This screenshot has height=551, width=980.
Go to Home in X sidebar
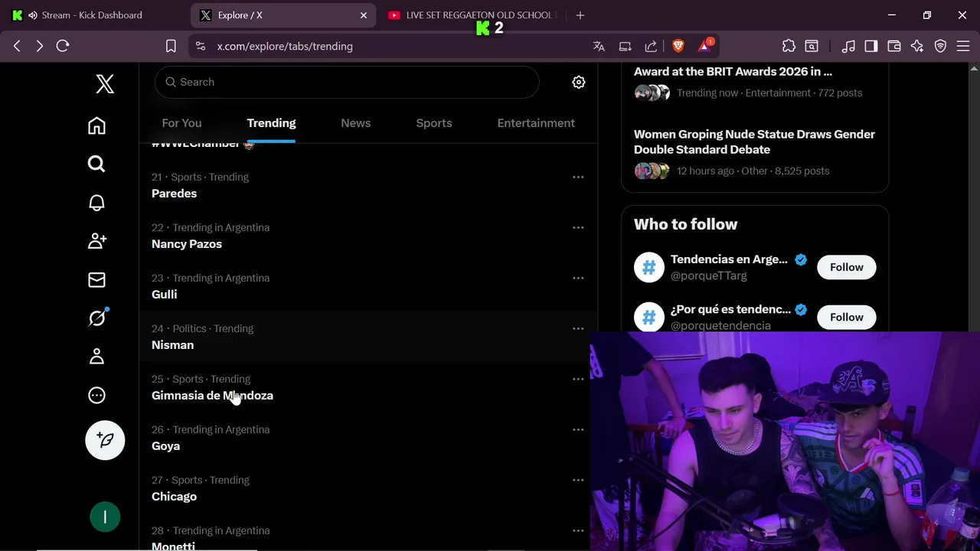point(96,126)
